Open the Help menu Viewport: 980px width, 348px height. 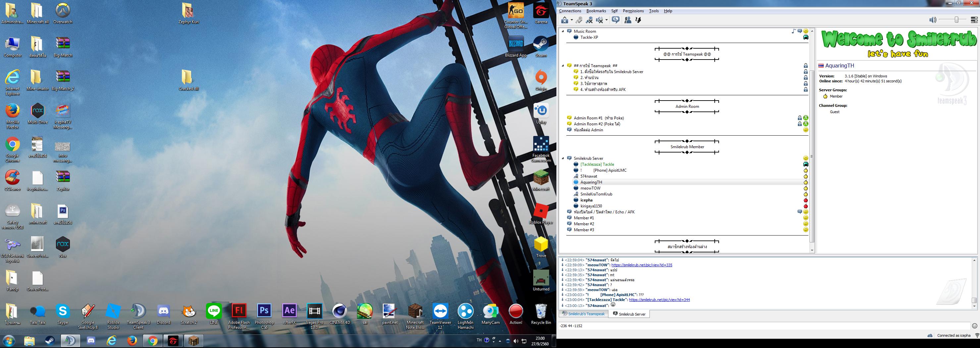coord(668,11)
